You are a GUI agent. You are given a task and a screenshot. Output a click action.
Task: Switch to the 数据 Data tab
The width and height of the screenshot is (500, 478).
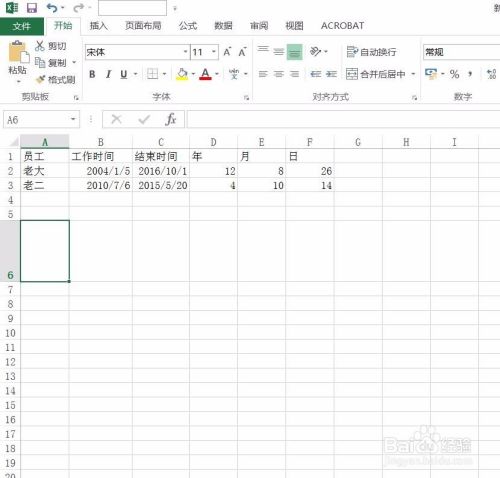pos(223,26)
